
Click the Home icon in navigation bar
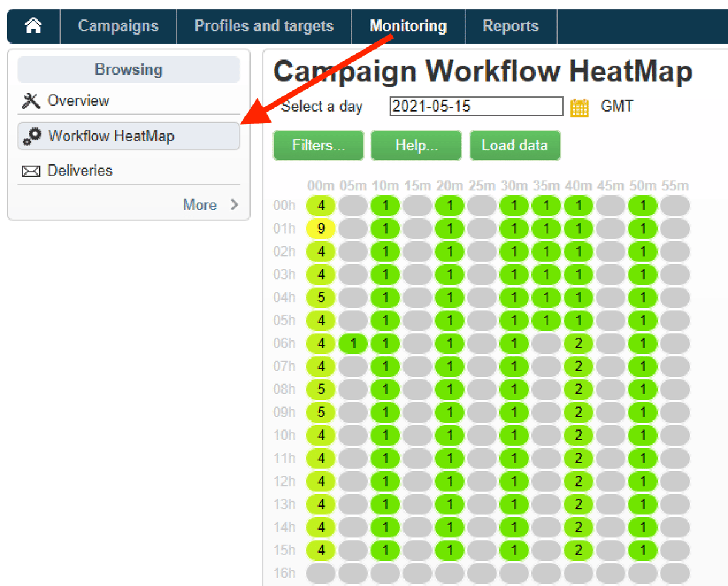33,25
